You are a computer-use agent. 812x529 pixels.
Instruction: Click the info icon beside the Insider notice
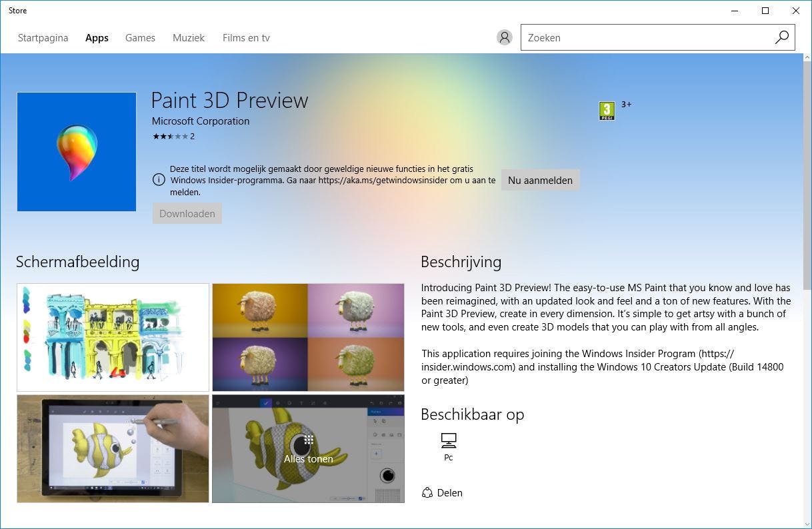159,179
